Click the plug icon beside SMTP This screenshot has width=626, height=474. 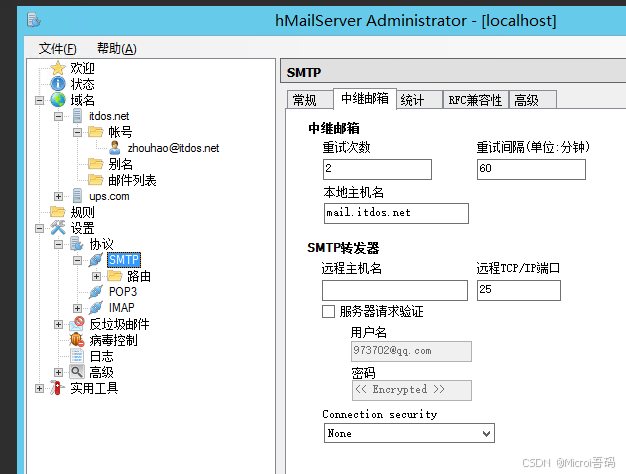(x=96, y=260)
